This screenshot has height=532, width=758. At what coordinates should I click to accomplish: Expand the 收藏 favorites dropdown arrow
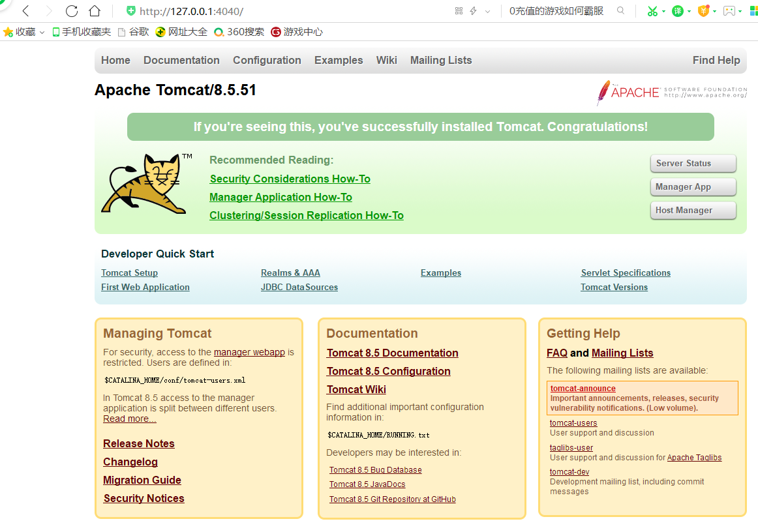coord(42,33)
